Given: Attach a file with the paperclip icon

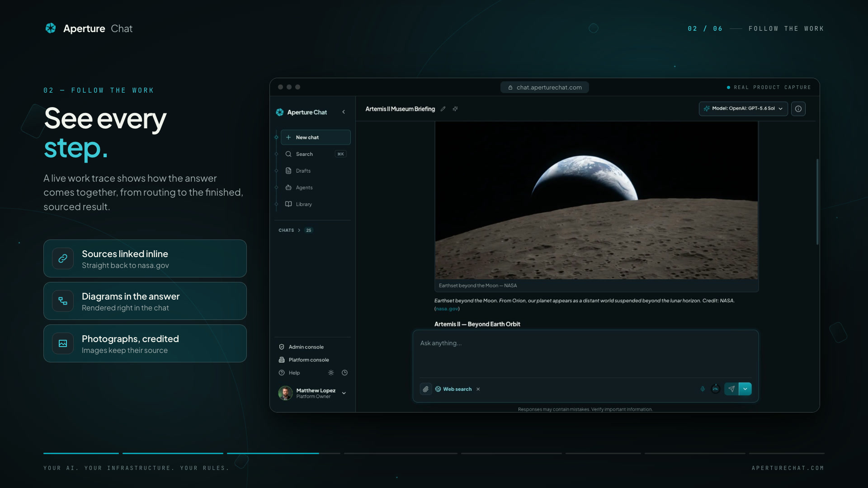Looking at the screenshot, I should pyautogui.click(x=426, y=389).
